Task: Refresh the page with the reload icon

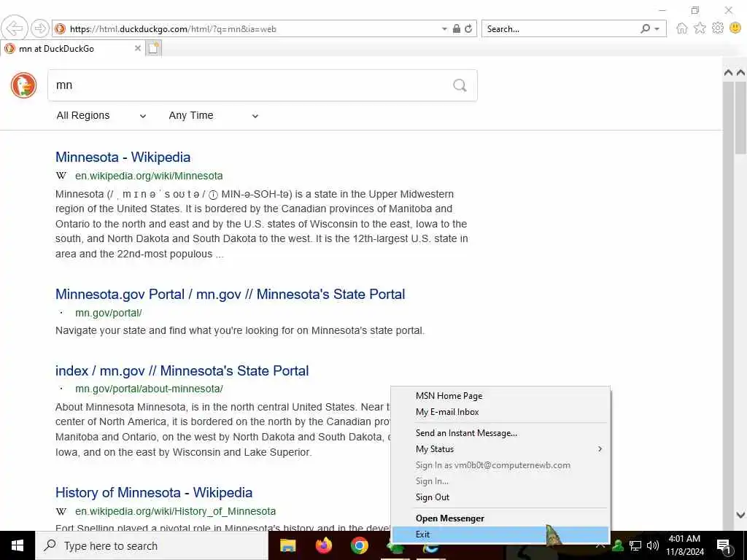Action: tap(468, 28)
